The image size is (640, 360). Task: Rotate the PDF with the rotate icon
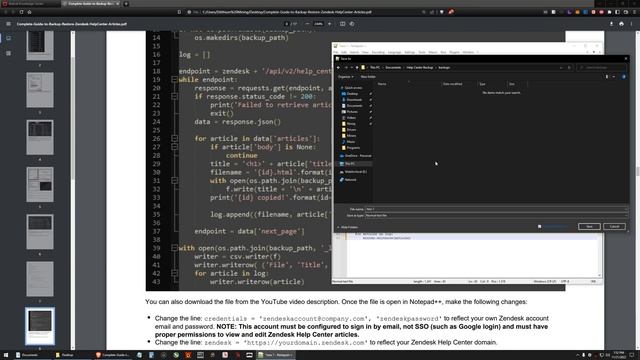[352, 24]
